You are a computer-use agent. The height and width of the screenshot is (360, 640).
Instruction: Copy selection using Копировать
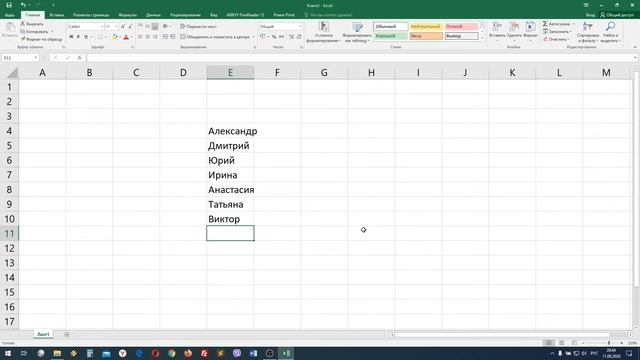tap(34, 31)
